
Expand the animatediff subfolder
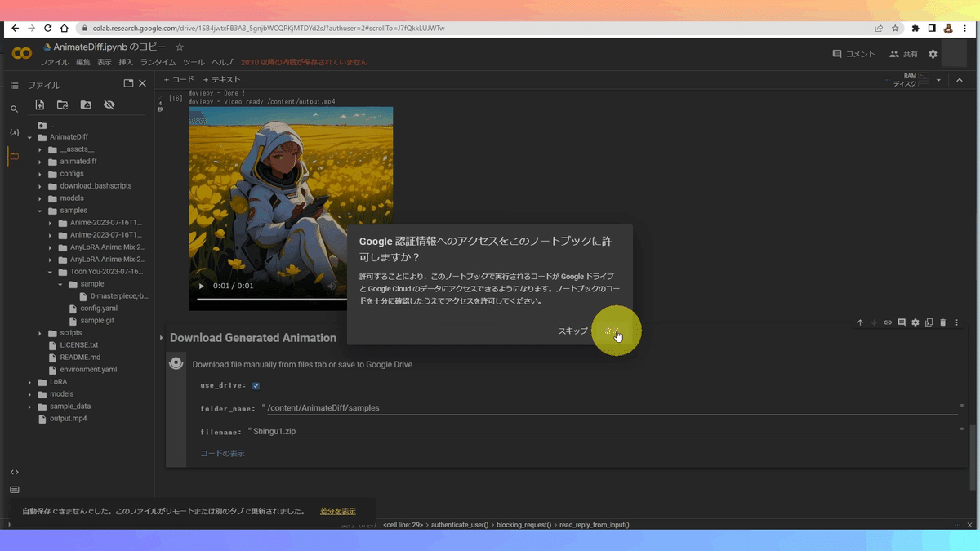[40, 162]
